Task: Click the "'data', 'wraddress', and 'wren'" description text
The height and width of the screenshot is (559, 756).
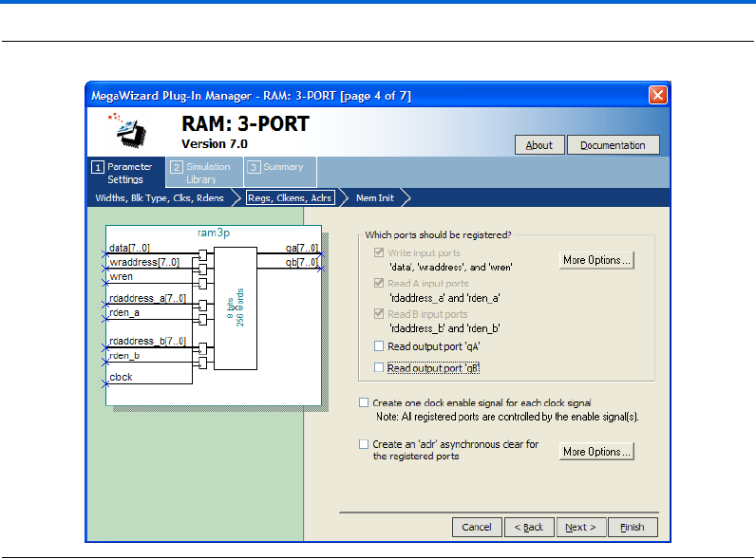Action: coord(451,267)
